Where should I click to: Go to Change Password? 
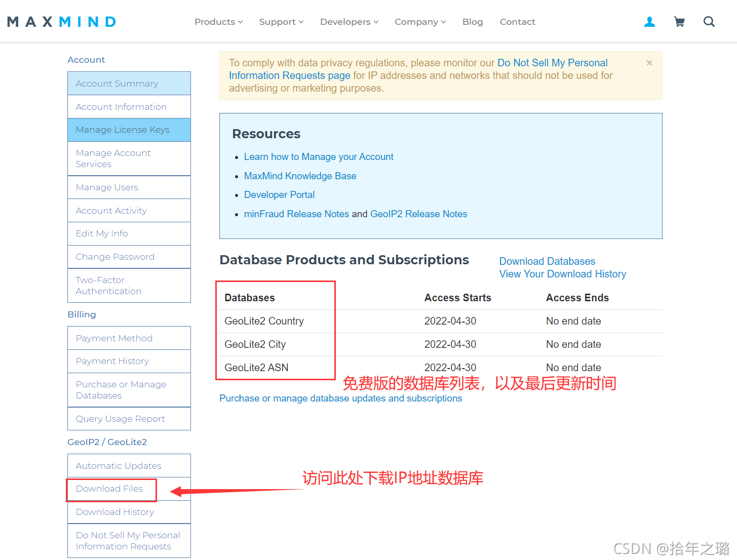(x=129, y=257)
